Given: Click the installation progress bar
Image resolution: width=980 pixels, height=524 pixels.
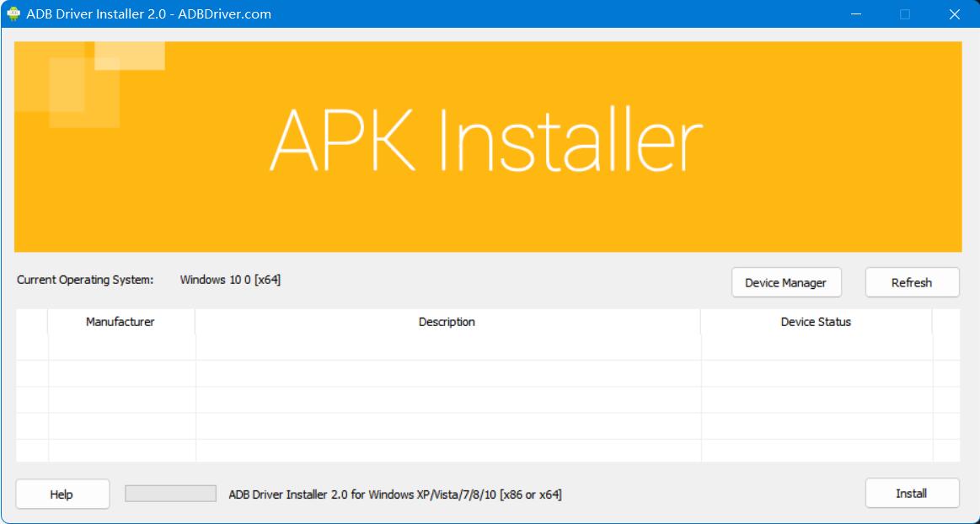Looking at the screenshot, I should pos(170,494).
